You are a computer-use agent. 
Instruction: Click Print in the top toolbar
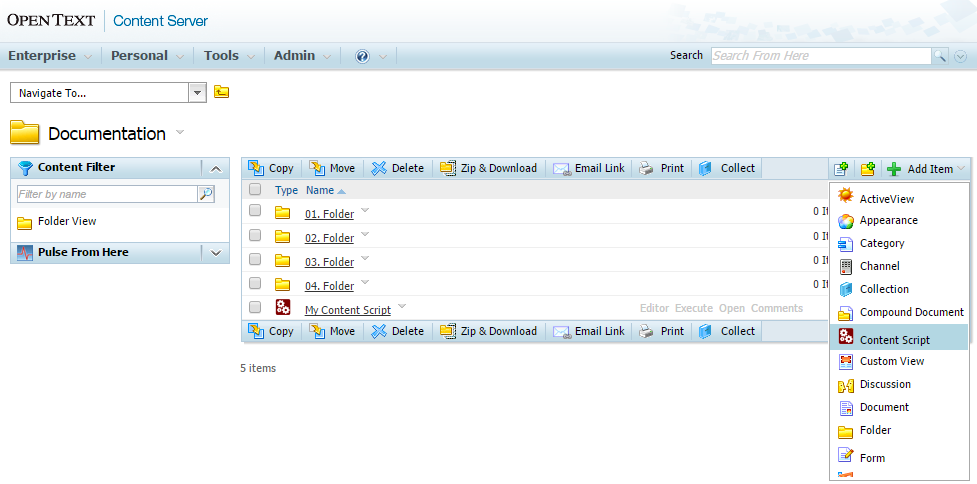click(x=662, y=168)
